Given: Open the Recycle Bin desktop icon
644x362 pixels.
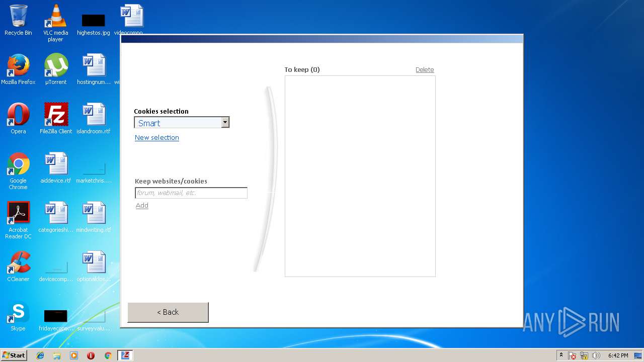Looking at the screenshot, I should (x=18, y=20).
